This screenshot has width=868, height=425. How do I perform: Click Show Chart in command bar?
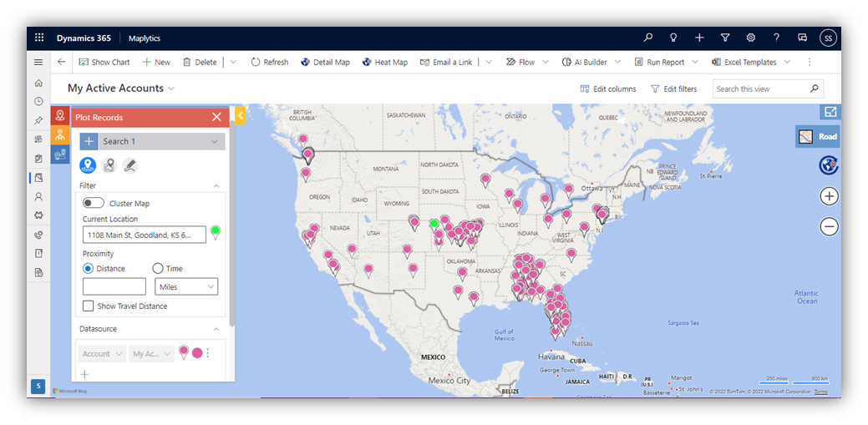[104, 62]
